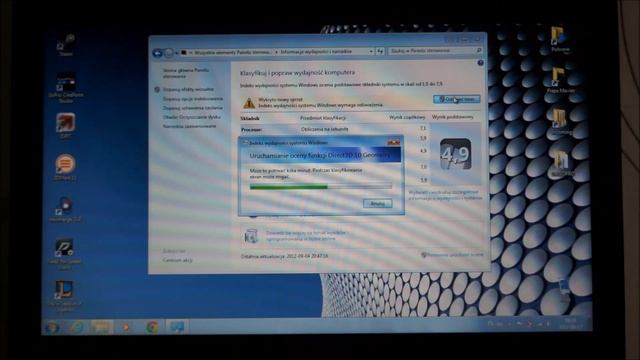Select the Control Panel taskbar button
The height and width of the screenshot is (360, 640).
[177, 327]
